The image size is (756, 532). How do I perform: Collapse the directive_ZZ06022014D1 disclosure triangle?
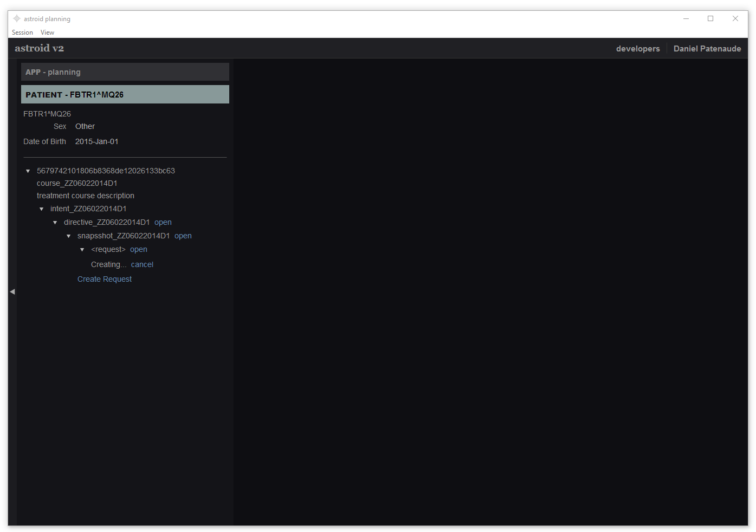coord(55,223)
